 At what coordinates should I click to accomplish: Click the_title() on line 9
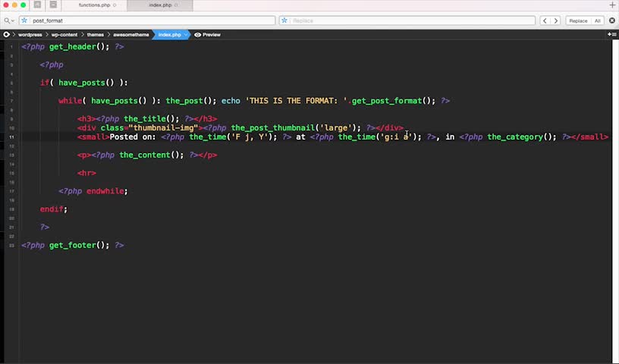point(152,118)
